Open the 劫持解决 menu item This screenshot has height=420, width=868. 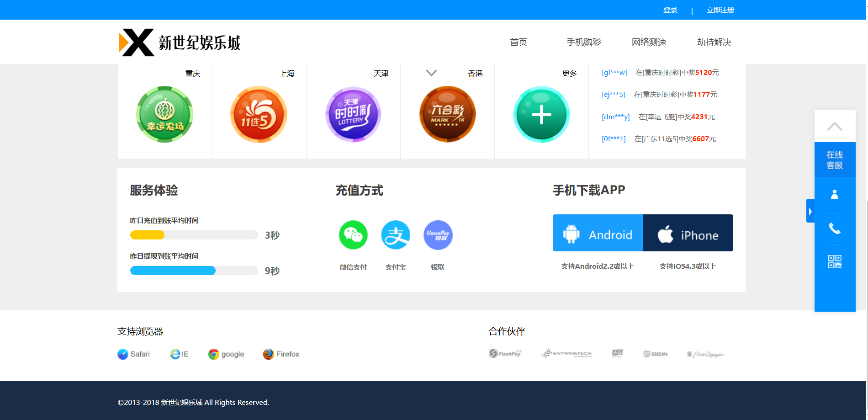click(714, 42)
